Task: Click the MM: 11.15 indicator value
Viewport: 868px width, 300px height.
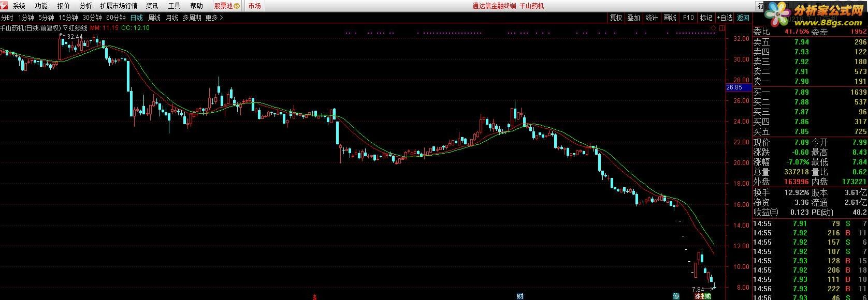Action: pos(104,28)
